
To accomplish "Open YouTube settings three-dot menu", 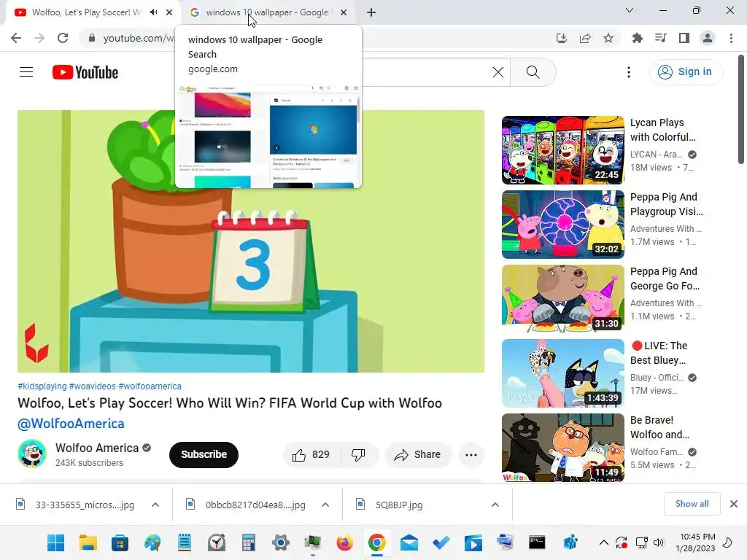I will tap(629, 72).
